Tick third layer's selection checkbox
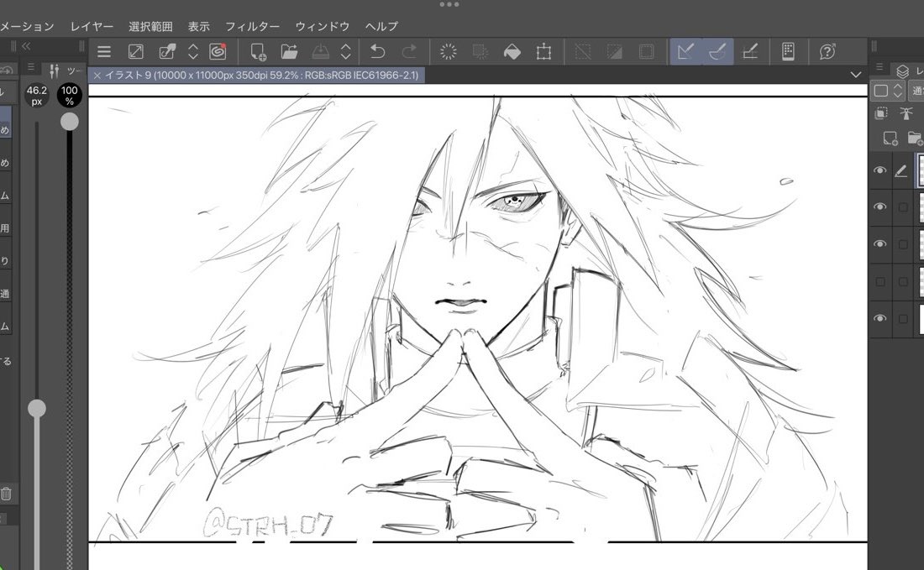 point(902,244)
